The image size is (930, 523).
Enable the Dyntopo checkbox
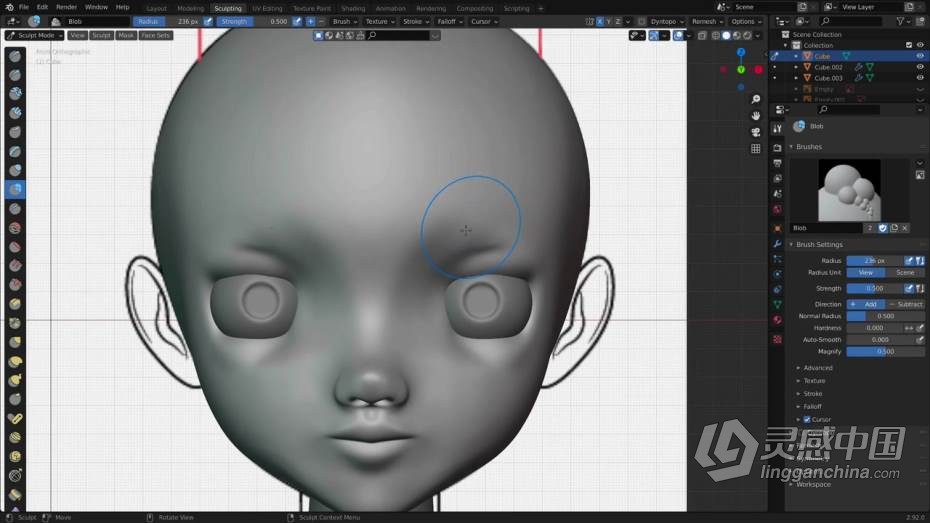click(641, 21)
